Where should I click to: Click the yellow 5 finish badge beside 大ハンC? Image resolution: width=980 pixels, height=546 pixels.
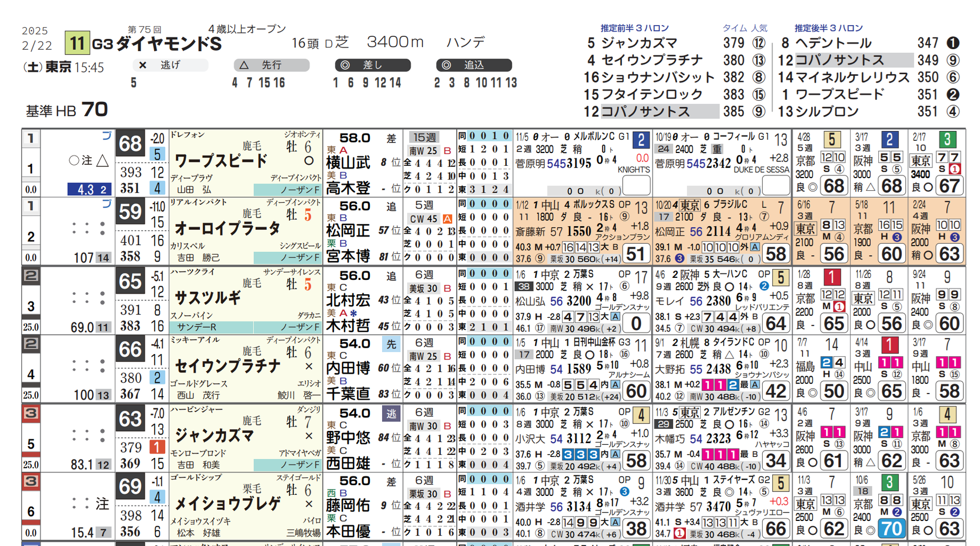tap(780, 277)
